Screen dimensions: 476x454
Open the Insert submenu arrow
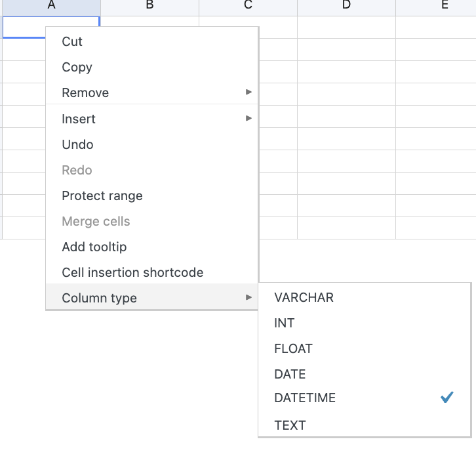point(248,119)
